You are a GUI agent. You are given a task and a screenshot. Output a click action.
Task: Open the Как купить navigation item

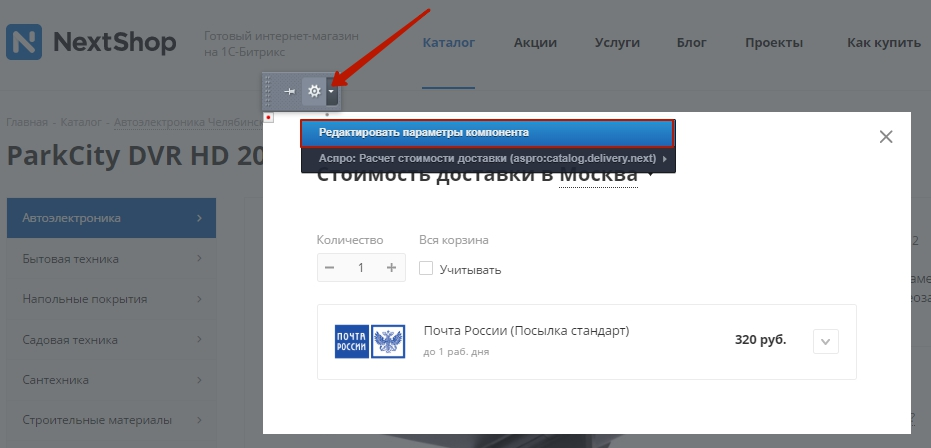pyautogui.click(x=884, y=43)
